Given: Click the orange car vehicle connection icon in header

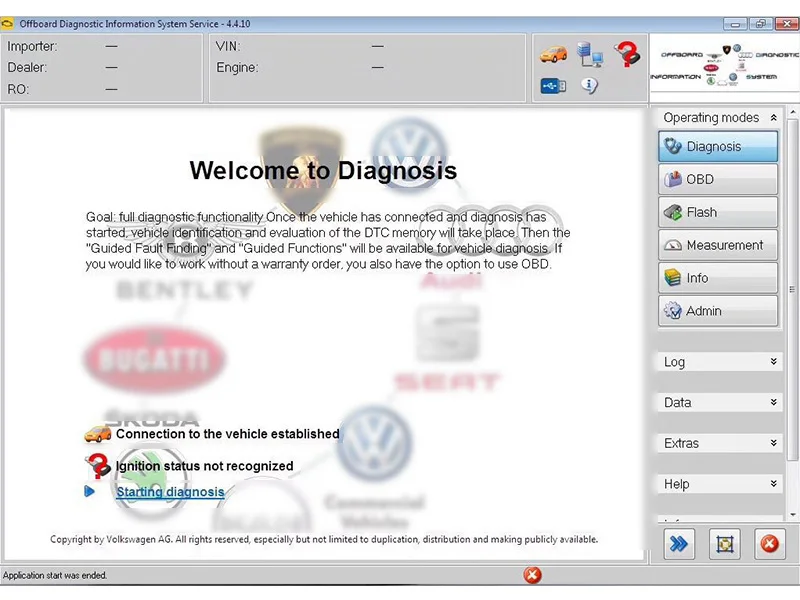Looking at the screenshot, I should [554, 54].
